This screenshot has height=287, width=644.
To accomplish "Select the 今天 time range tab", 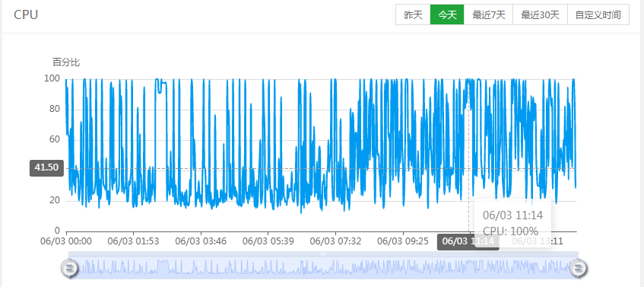I will pyautogui.click(x=447, y=14).
